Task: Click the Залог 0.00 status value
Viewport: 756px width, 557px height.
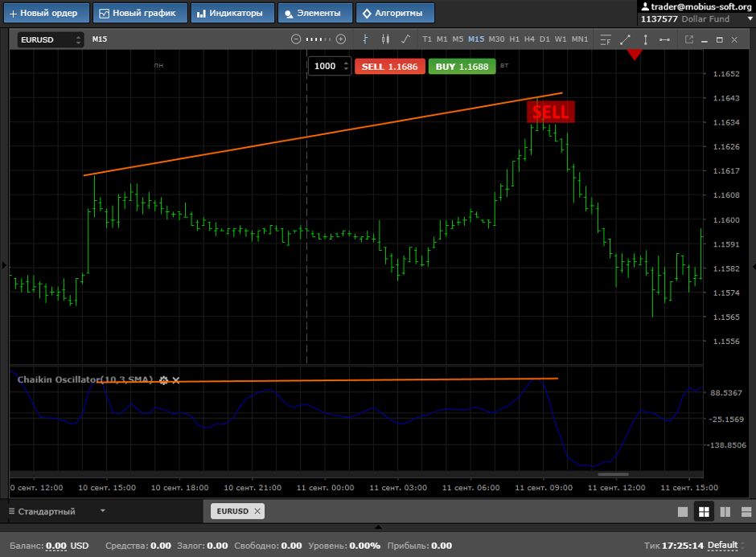Action: (217, 546)
